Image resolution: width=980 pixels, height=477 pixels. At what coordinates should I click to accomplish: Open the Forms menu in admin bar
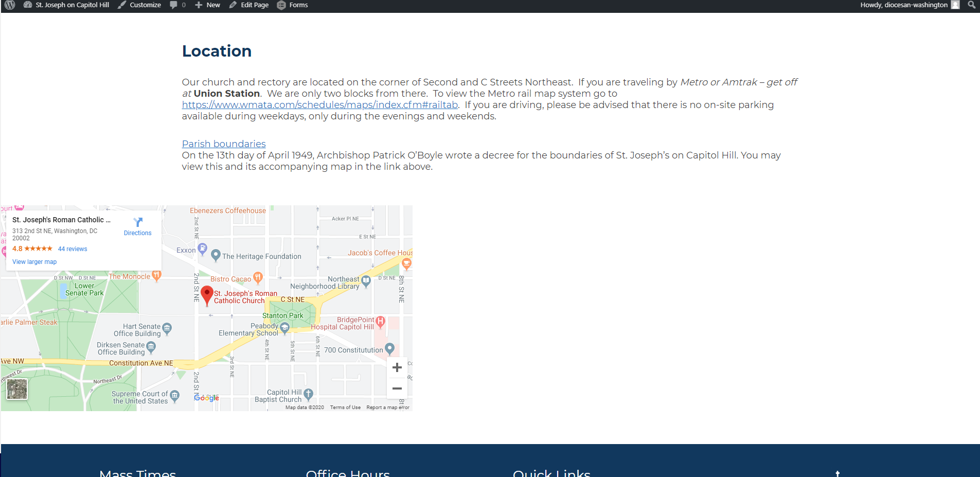pyautogui.click(x=292, y=5)
